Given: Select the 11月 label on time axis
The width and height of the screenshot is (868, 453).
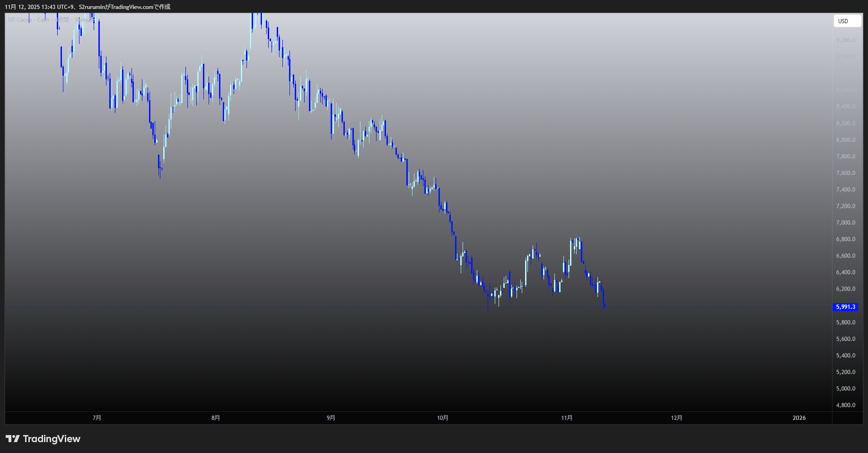Looking at the screenshot, I should click(567, 418).
